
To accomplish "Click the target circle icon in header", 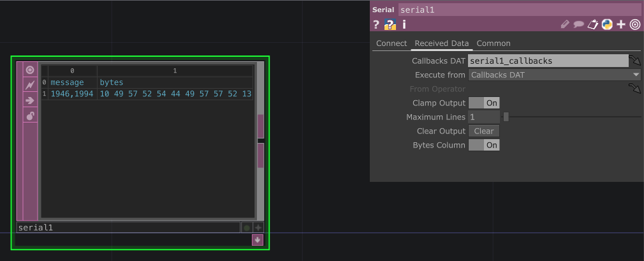I will (x=635, y=25).
